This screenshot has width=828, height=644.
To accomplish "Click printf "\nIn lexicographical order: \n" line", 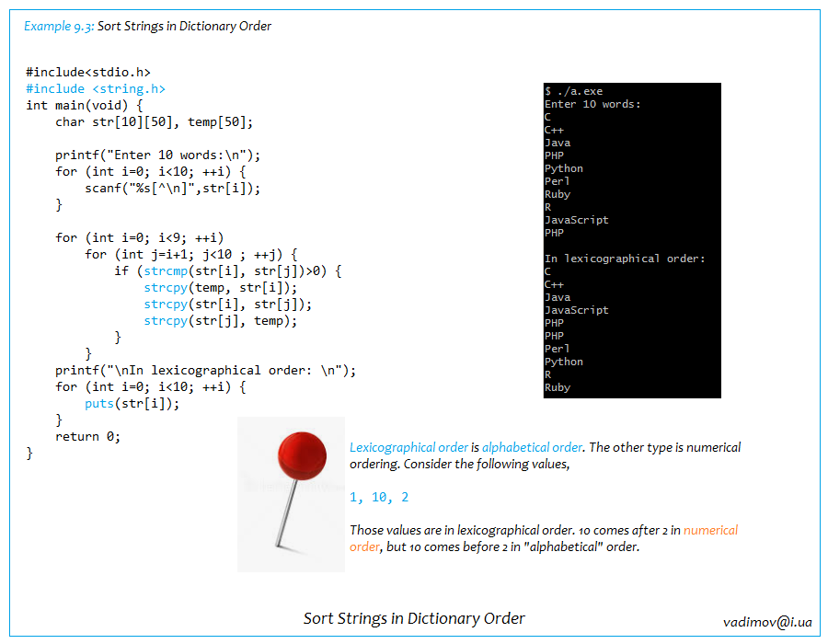I will (206, 371).
